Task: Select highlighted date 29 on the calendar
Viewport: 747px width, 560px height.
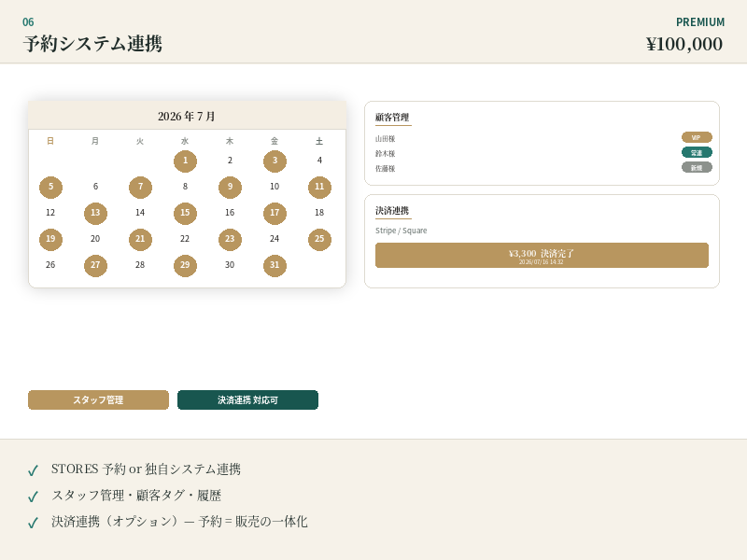Action: tap(185, 265)
